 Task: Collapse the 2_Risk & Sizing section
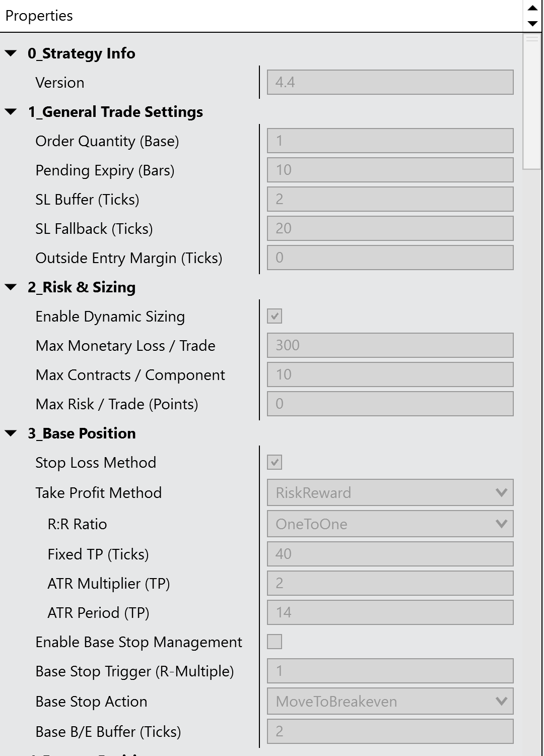(11, 287)
